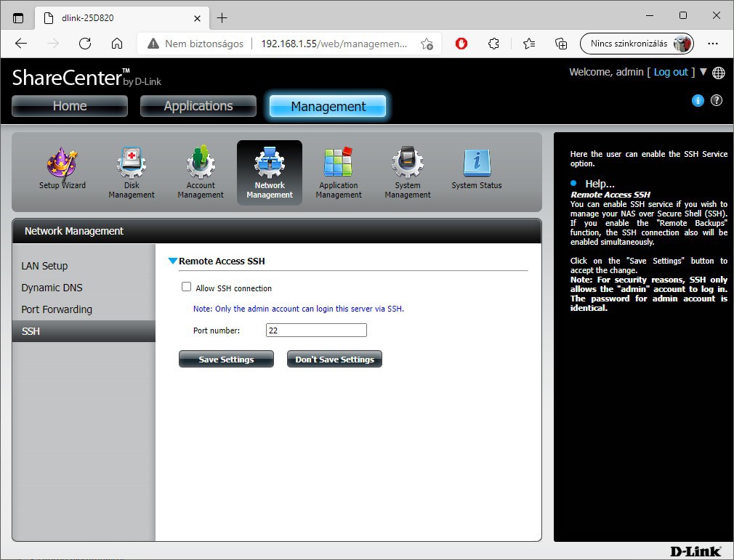Open browser extensions puzzle icon
The height and width of the screenshot is (560, 734).
[493, 44]
